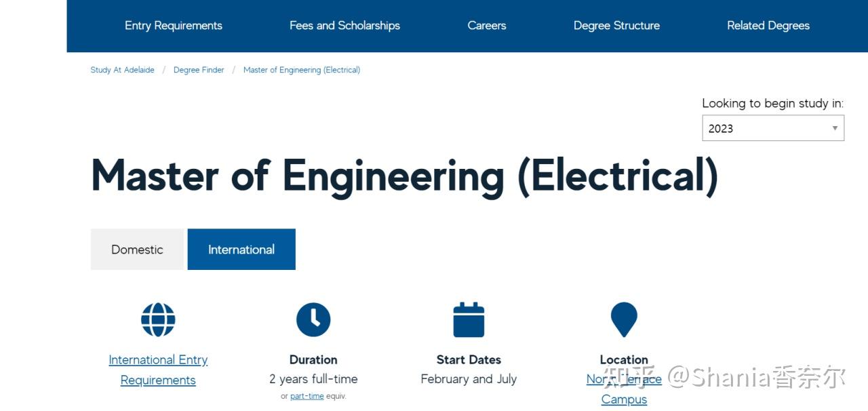Jump to Degree Structure section
The height and width of the screenshot is (411, 868).
click(x=616, y=26)
